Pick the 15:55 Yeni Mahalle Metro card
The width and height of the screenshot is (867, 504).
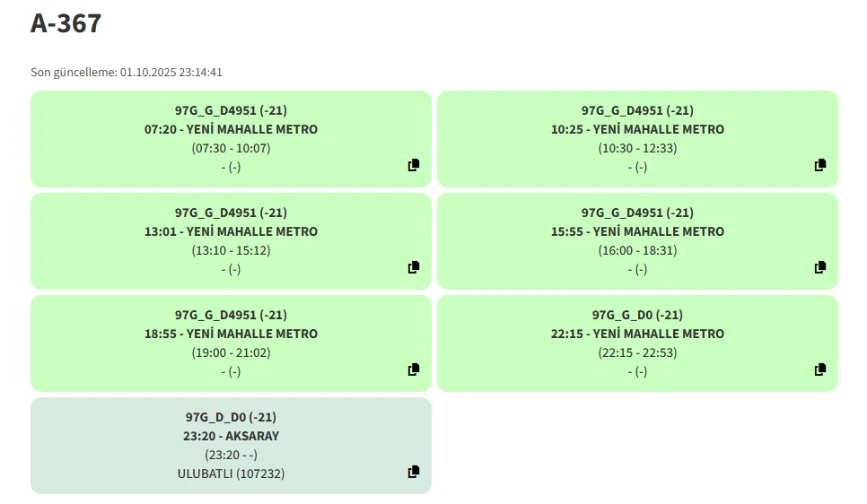click(x=637, y=240)
